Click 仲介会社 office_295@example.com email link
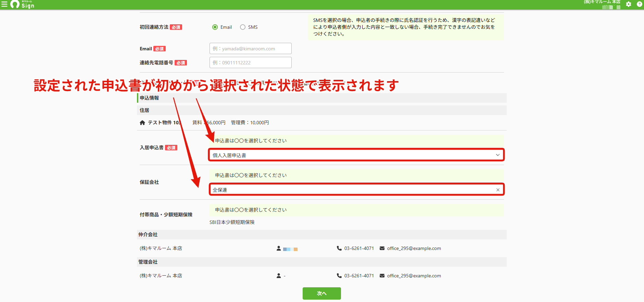Viewport: 644px width, 302px height. pos(414,248)
